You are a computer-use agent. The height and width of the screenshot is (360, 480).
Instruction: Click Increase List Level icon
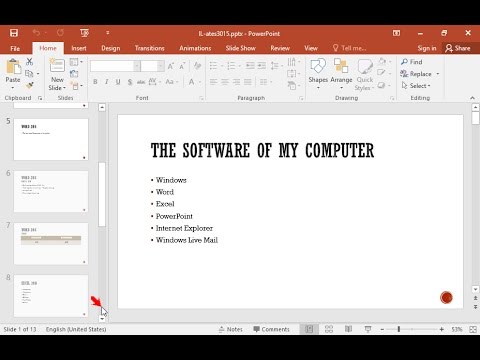point(262,66)
